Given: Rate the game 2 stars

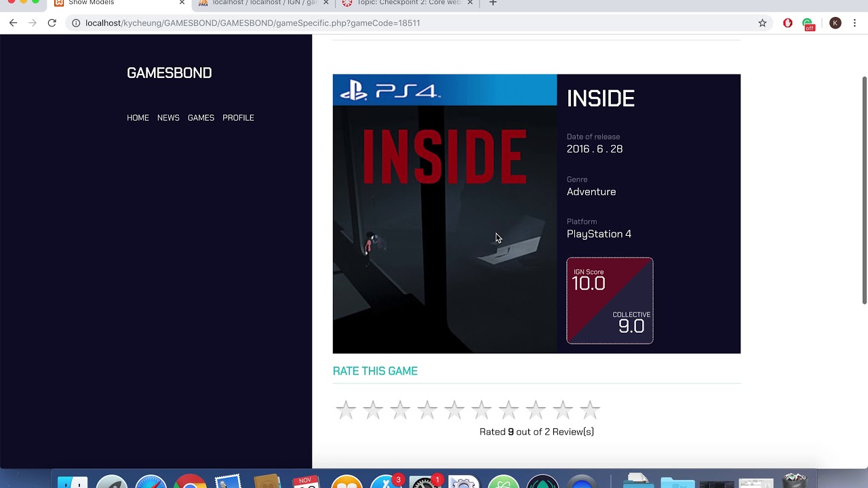Looking at the screenshot, I should 373,409.
